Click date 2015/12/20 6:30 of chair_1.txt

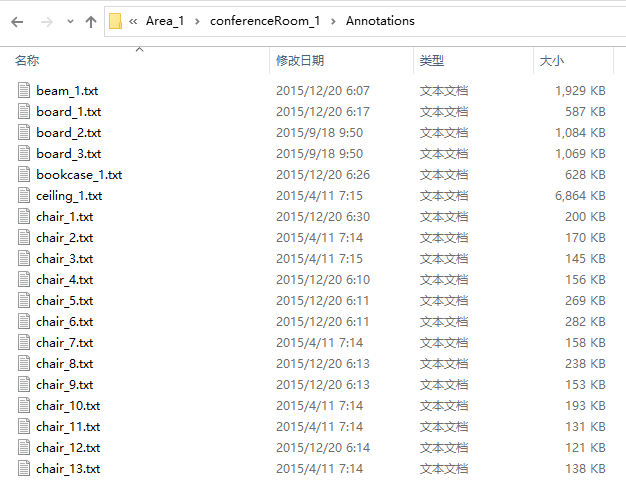[323, 216]
